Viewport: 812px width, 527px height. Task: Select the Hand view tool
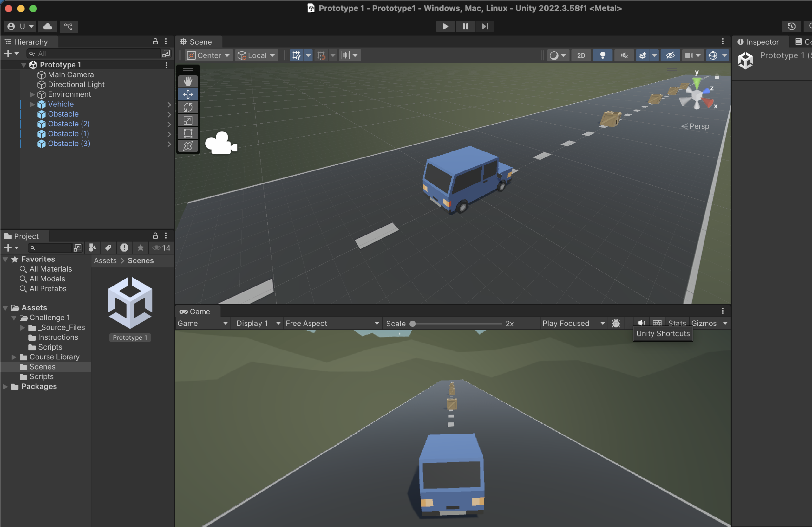188,81
